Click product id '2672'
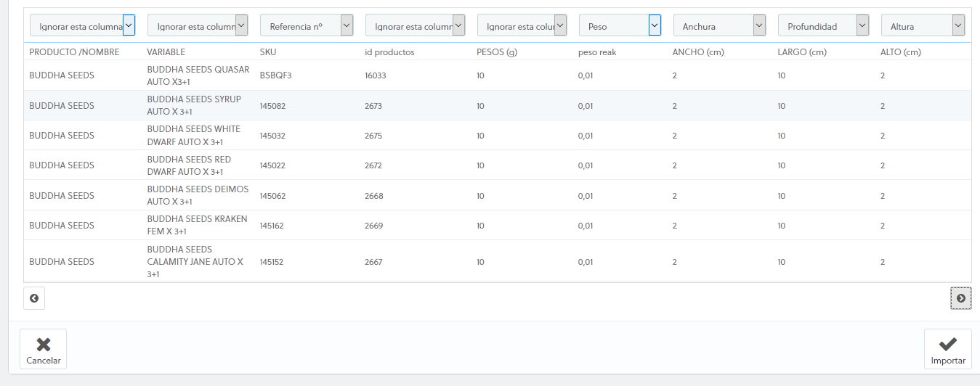 (x=373, y=165)
